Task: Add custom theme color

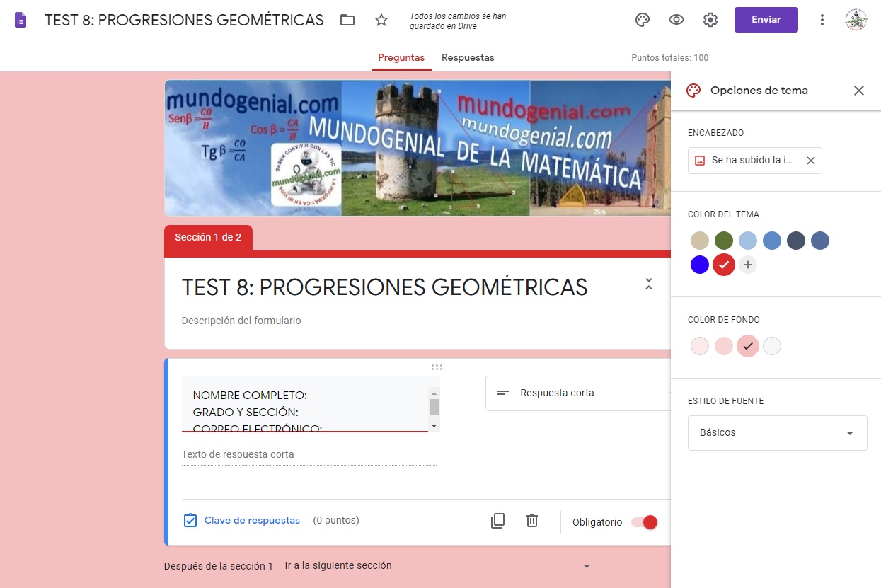Action: coord(748,265)
